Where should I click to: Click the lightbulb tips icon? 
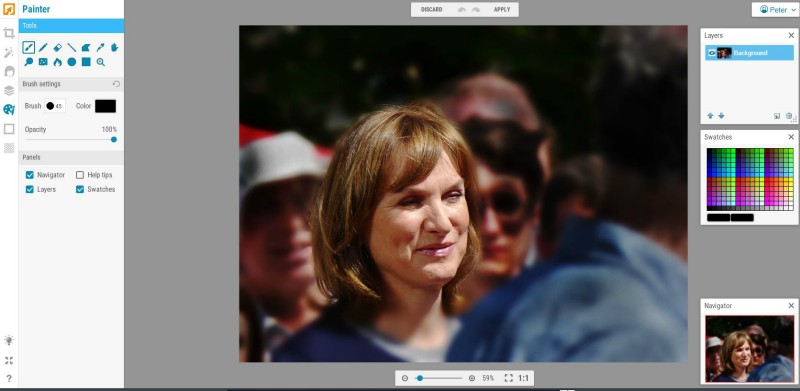click(x=9, y=340)
